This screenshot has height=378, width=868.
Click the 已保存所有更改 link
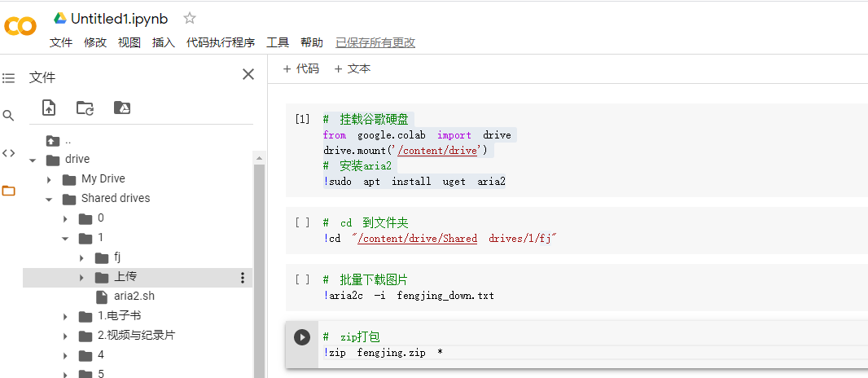point(375,42)
